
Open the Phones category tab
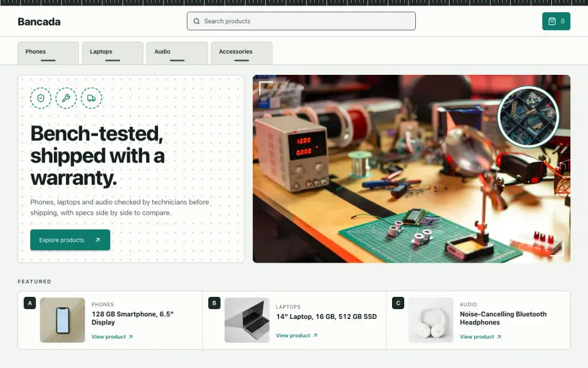[48, 53]
